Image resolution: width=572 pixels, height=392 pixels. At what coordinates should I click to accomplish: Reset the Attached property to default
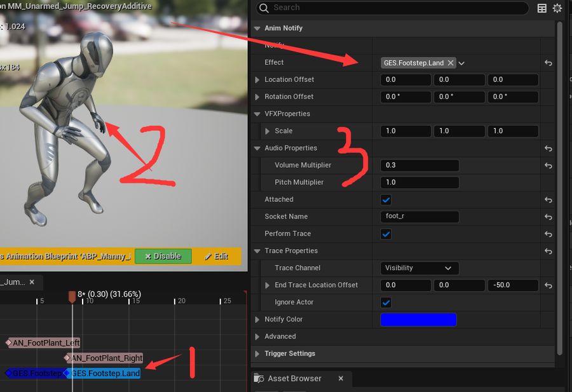pyautogui.click(x=548, y=200)
